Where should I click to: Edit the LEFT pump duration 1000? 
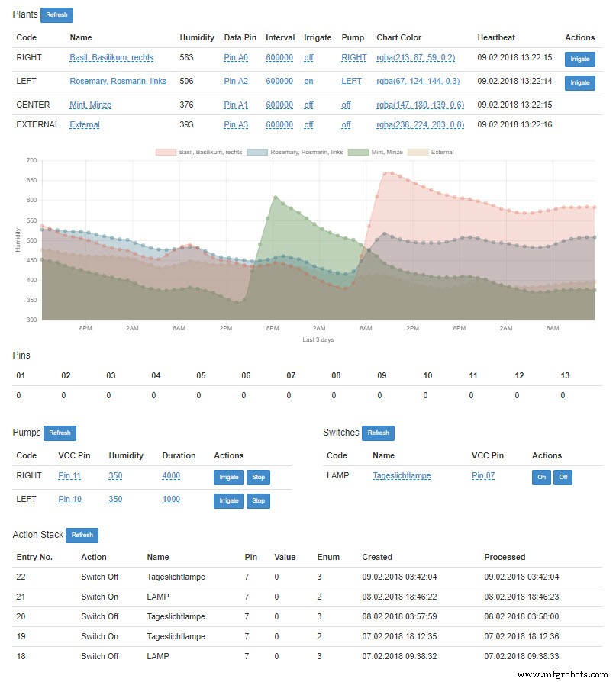pos(171,500)
